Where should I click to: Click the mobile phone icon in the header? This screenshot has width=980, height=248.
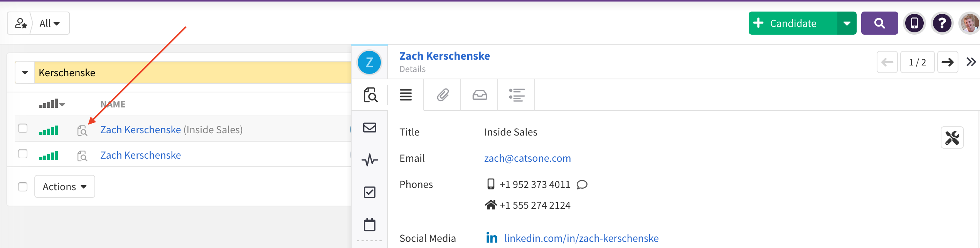(914, 23)
